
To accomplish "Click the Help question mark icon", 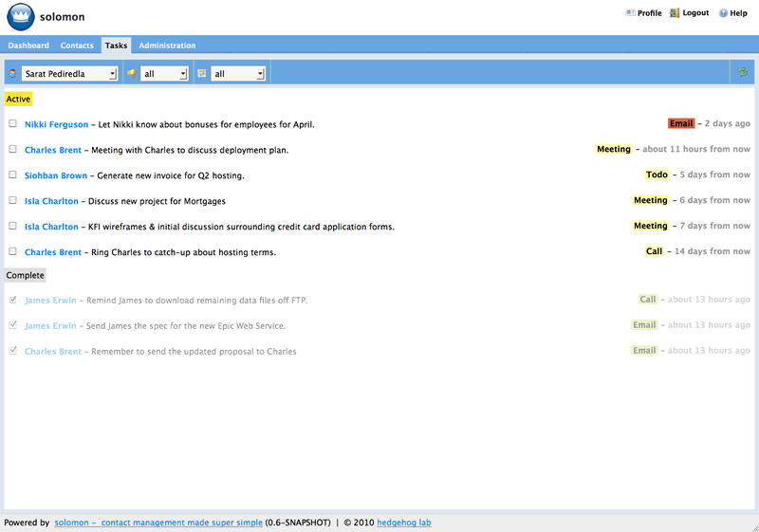I will coord(723,13).
